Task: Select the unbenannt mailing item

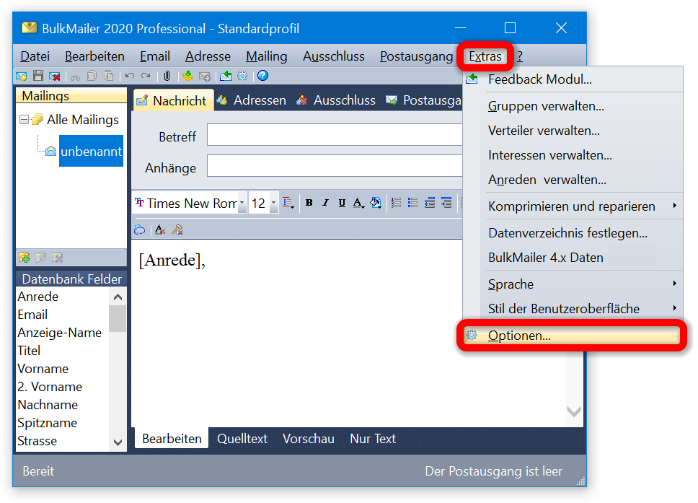Action: coord(91,151)
